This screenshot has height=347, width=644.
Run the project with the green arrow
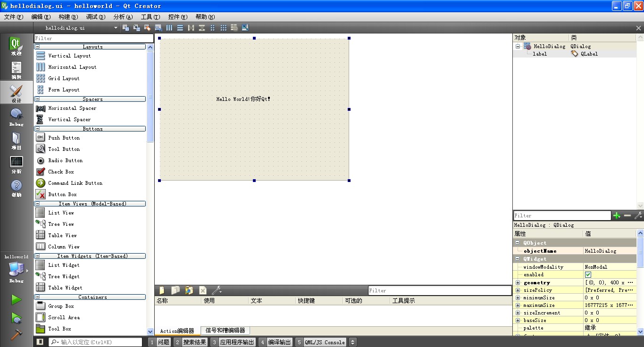(17, 300)
